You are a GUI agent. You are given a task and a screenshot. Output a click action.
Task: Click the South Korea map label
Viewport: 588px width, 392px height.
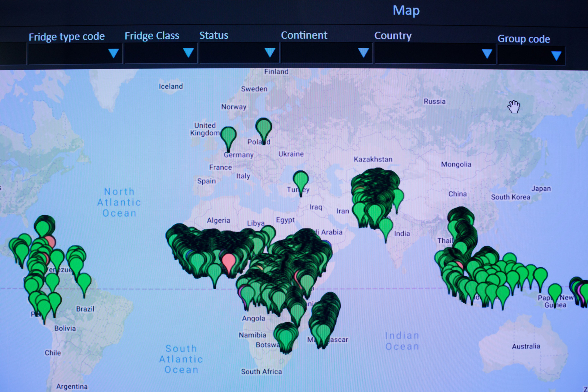(x=511, y=197)
